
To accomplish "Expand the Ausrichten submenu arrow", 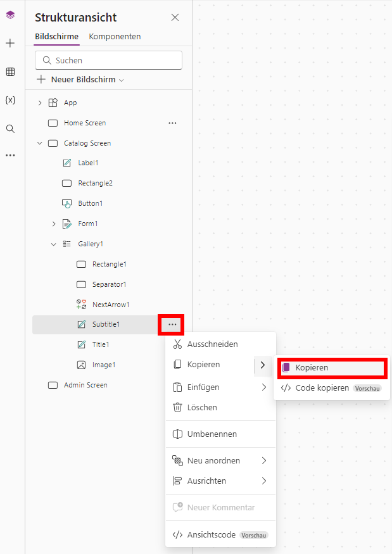I will (x=263, y=481).
